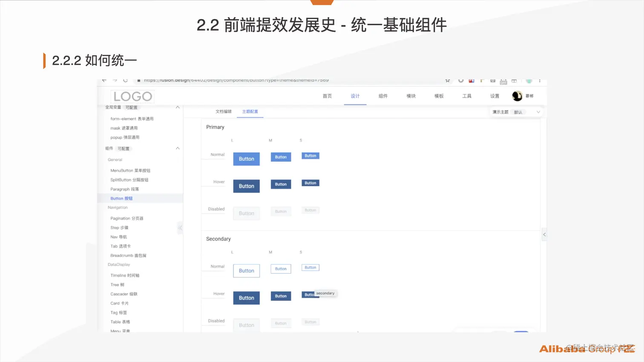Select mask 遮罩通用 in the sidebar

pos(124,128)
